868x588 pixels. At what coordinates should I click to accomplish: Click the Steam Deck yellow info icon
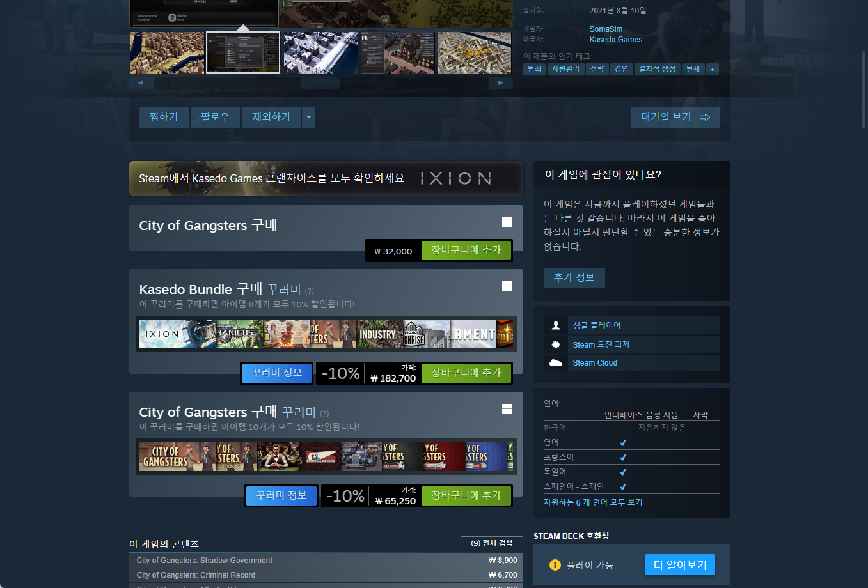coord(555,565)
